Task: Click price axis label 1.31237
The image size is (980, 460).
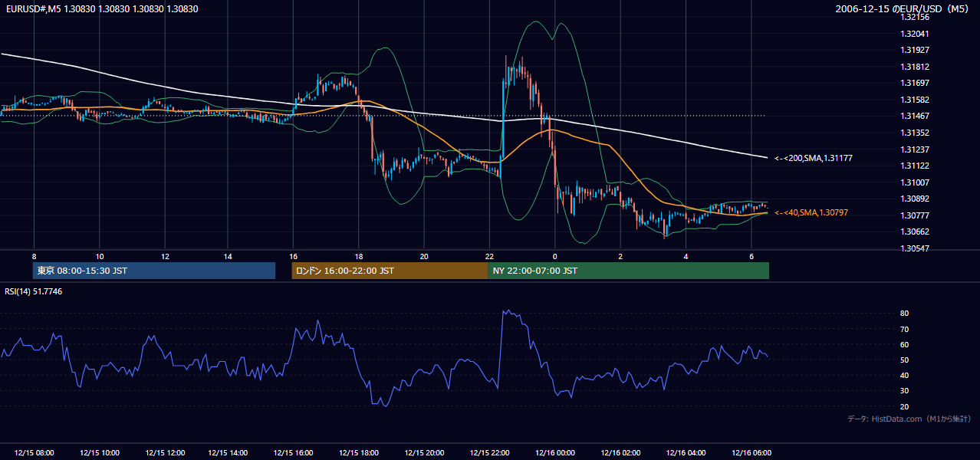Action: pyautogui.click(x=914, y=149)
